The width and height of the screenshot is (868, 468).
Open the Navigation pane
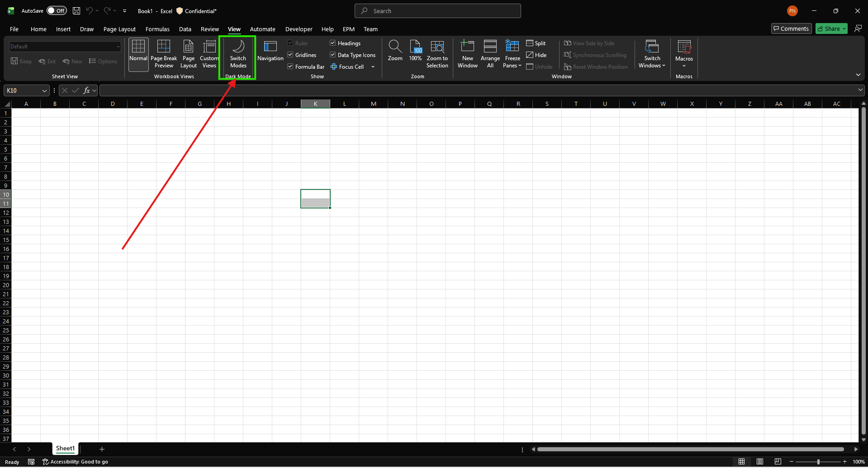[x=270, y=51]
